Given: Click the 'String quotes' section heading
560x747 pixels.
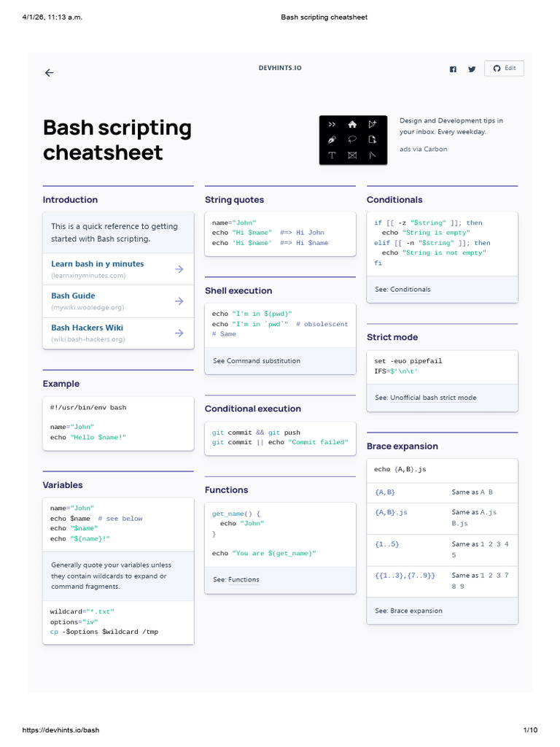Looking at the screenshot, I should (x=234, y=200).
